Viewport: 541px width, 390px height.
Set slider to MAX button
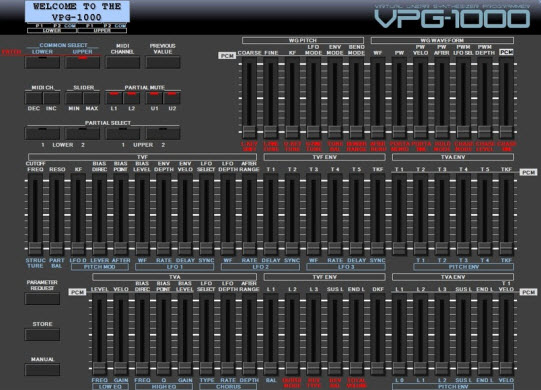(x=91, y=98)
